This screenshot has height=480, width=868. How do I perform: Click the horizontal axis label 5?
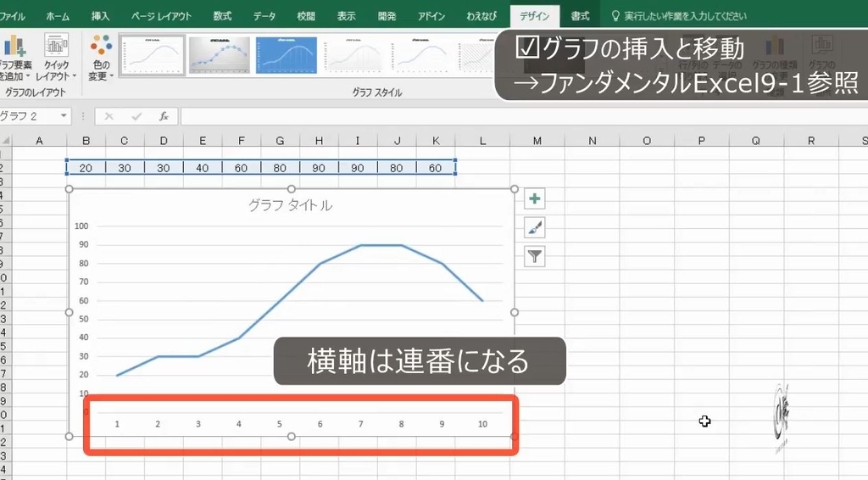pyautogui.click(x=279, y=424)
